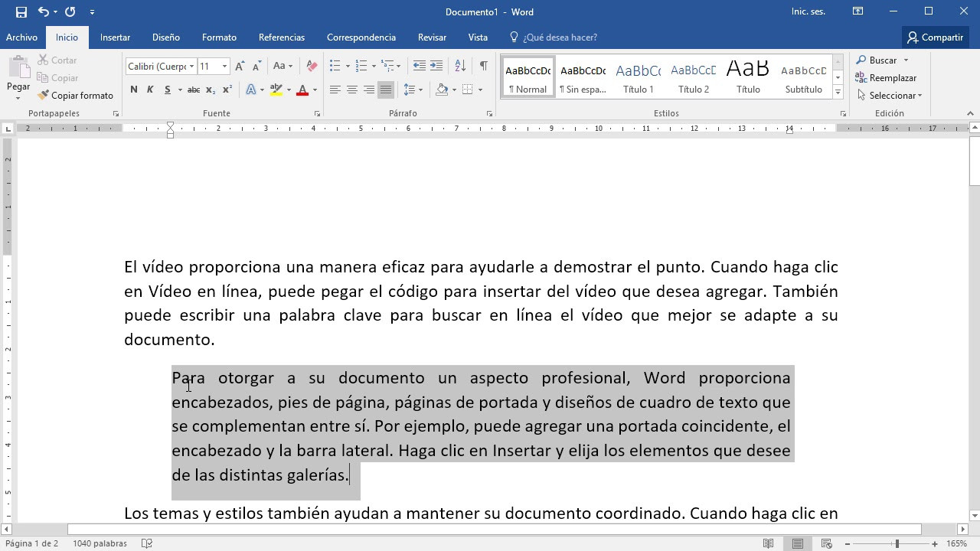Click the Compartir button
Screen dimensions: 980x551
pos(935,37)
